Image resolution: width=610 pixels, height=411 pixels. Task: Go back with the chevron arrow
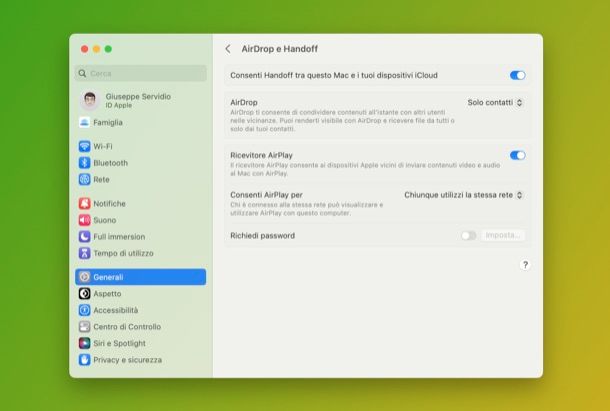(x=228, y=49)
